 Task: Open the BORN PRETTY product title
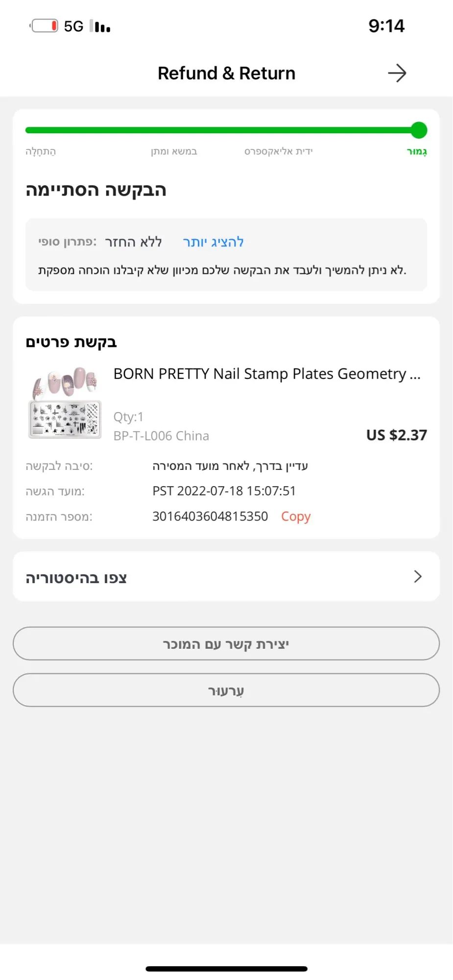267,374
